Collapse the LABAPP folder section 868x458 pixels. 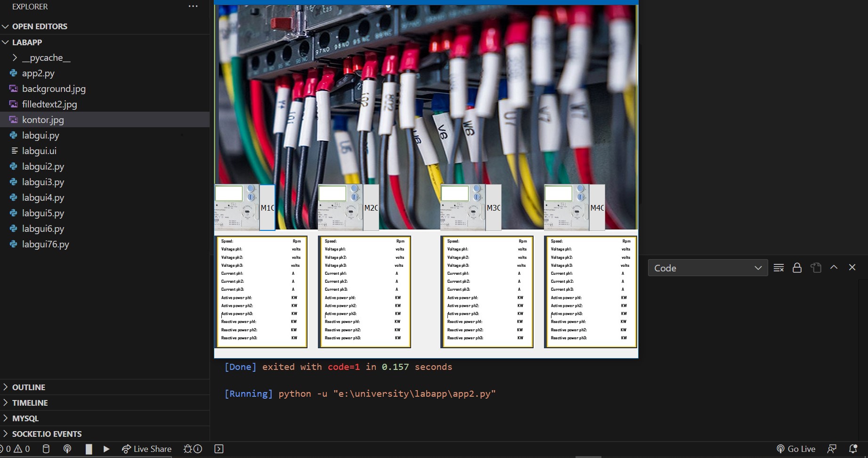[27, 42]
